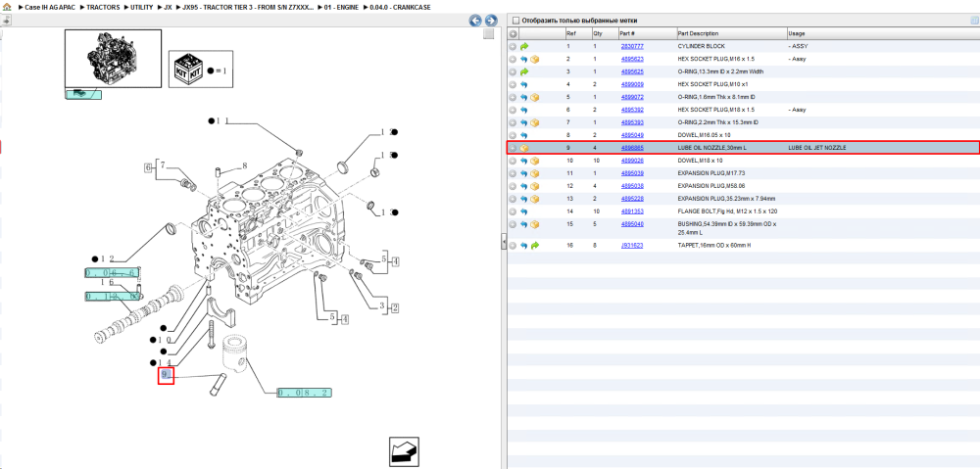Go to the home page icon
Image resolution: width=980 pixels, height=469 pixels.
point(6,7)
